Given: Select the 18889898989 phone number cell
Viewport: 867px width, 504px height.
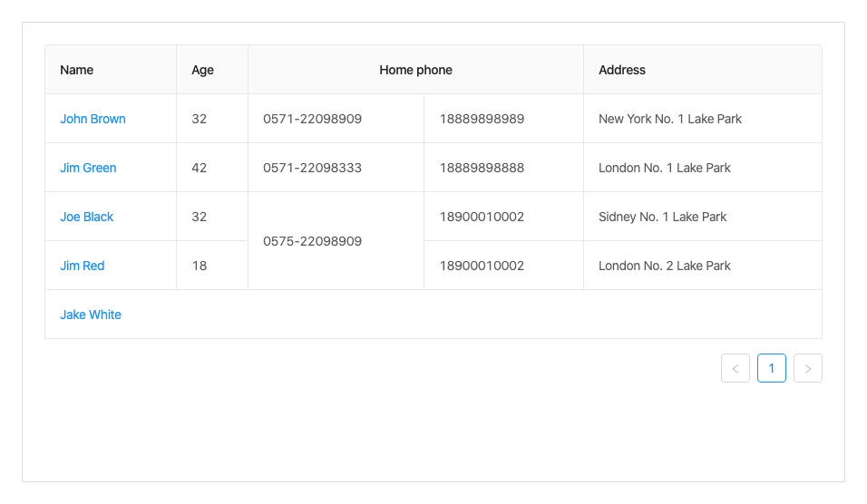Looking at the screenshot, I should tap(482, 119).
